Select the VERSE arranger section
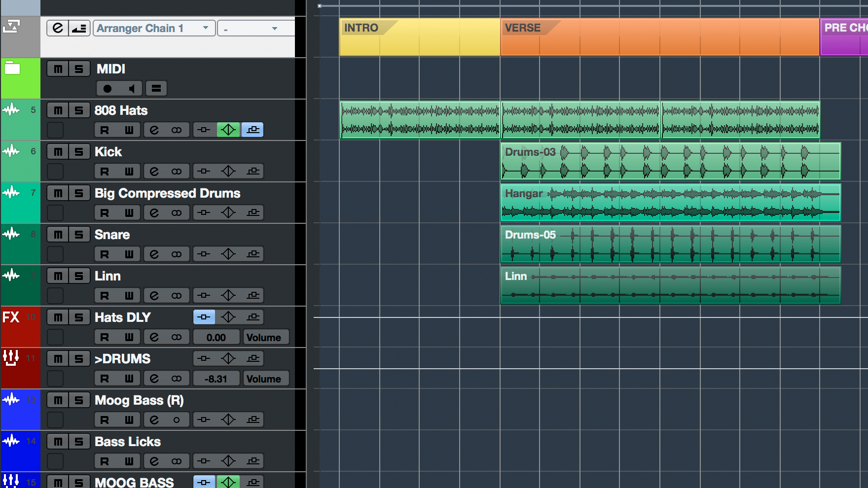The width and height of the screenshot is (868, 488). pyautogui.click(x=659, y=37)
